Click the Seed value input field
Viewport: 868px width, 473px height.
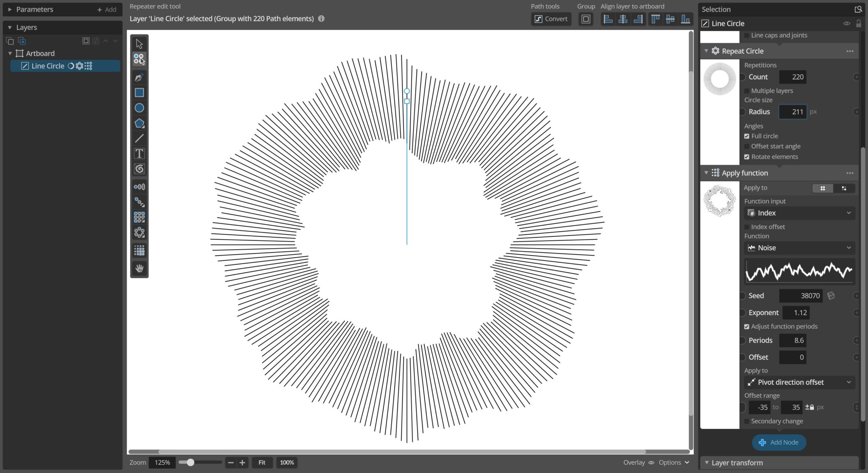coord(800,296)
